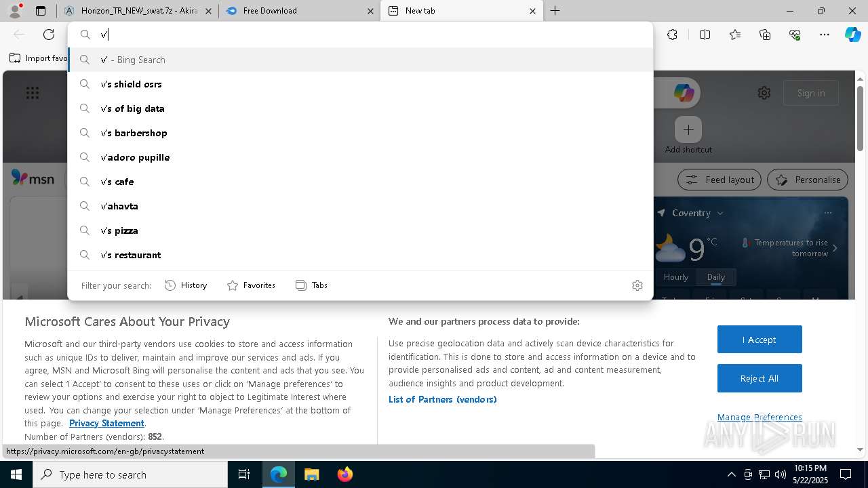Open the volume tray icon
Image resolution: width=868 pixels, height=488 pixels.
click(781, 474)
